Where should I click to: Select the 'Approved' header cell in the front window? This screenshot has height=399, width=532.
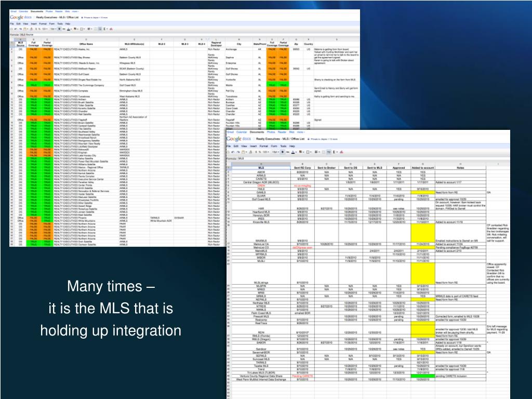pyautogui.click(x=398, y=168)
